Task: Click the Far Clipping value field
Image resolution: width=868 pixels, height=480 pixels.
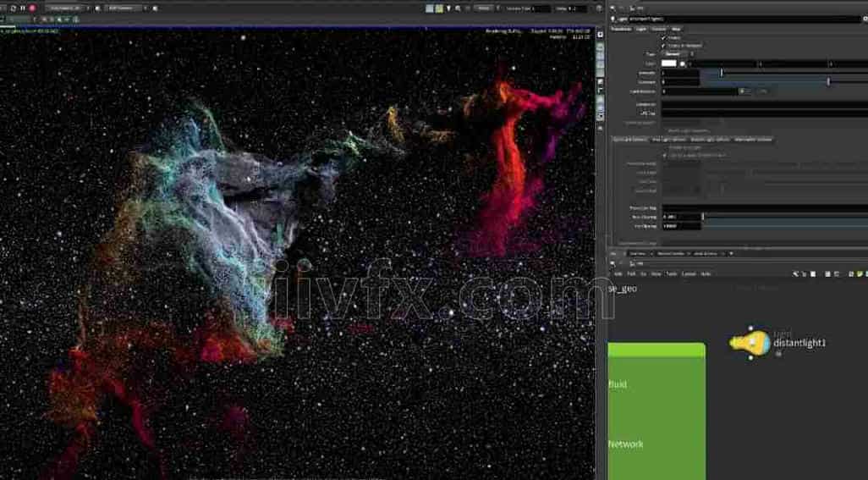Action: click(x=681, y=226)
